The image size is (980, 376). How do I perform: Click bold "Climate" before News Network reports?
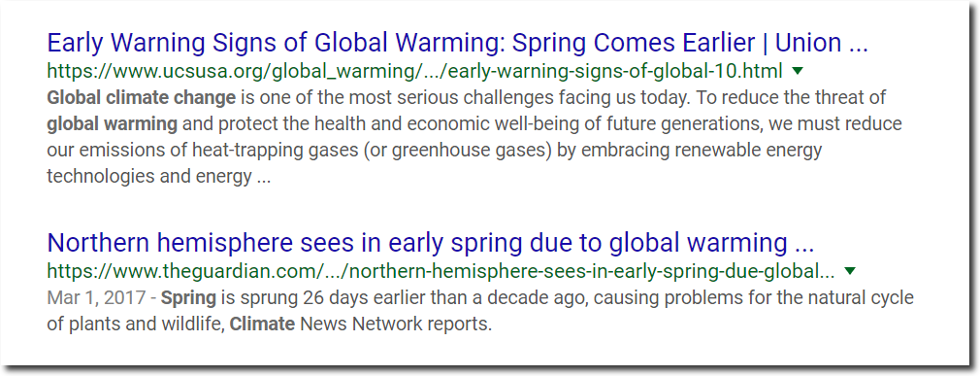(x=263, y=325)
